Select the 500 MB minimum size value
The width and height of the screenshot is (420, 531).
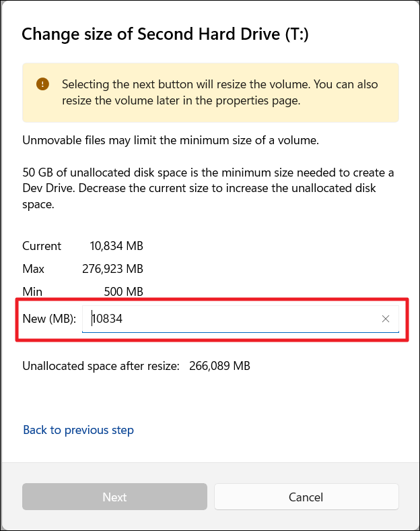click(x=123, y=292)
